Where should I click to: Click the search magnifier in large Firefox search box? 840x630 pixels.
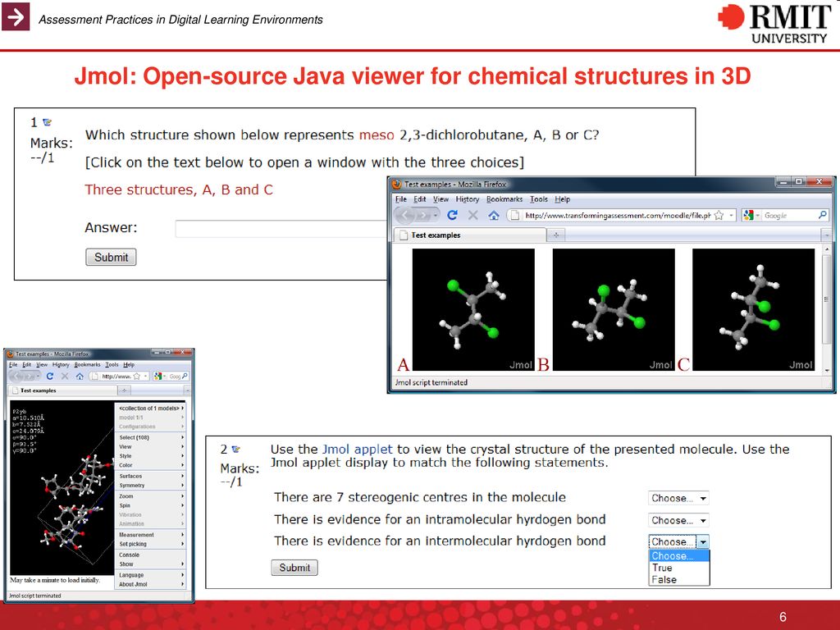822,215
